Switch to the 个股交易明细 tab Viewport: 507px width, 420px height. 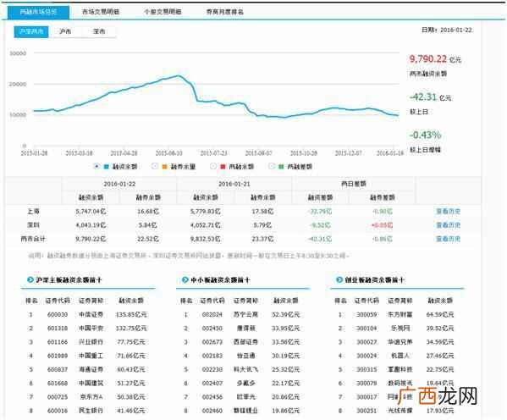click(163, 12)
